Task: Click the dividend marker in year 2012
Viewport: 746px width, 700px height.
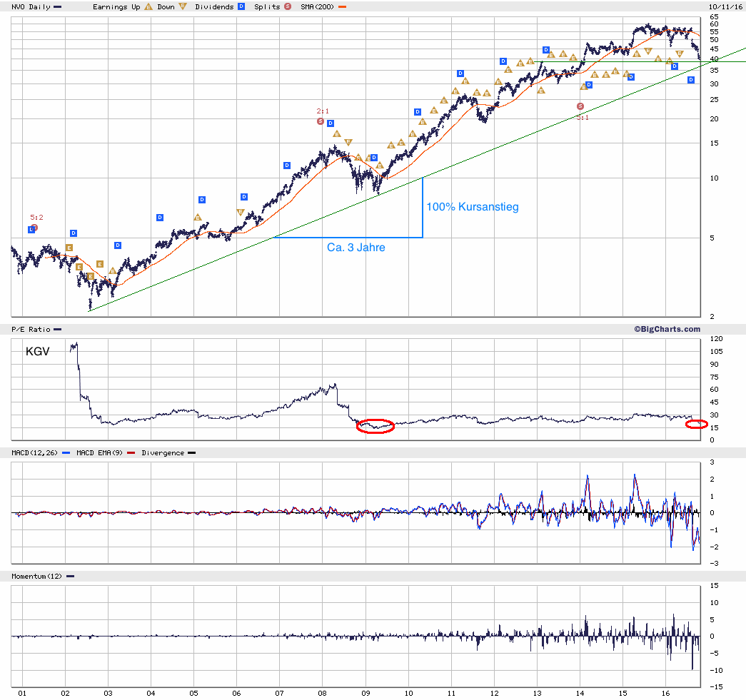Action: coord(503,61)
